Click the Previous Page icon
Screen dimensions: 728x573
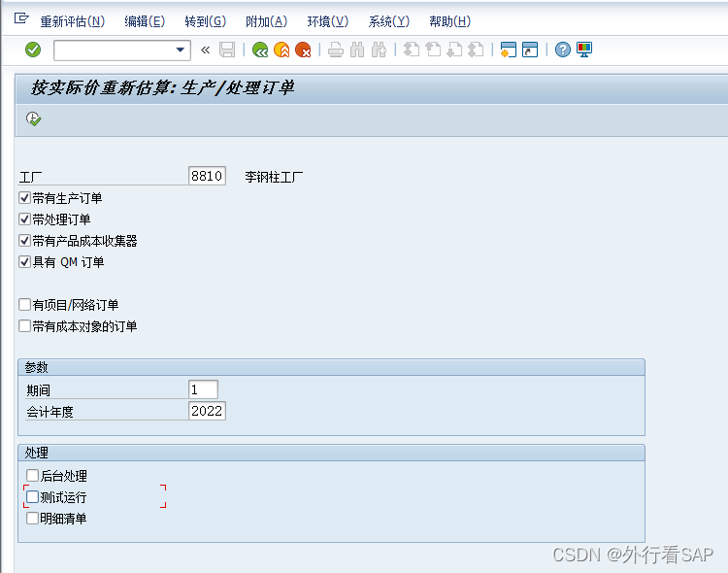pyautogui.click(x=433, y=50)
